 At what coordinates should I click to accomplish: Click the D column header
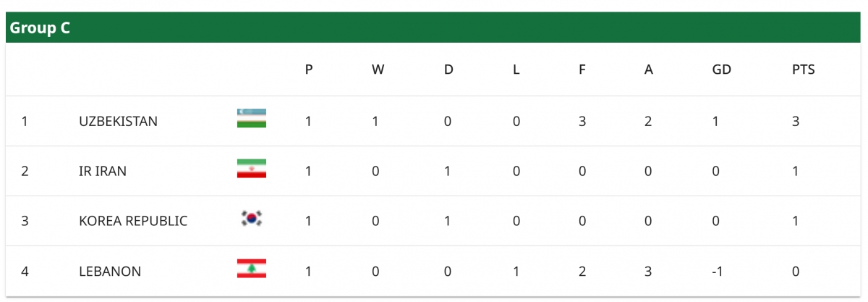click(448, 70)
